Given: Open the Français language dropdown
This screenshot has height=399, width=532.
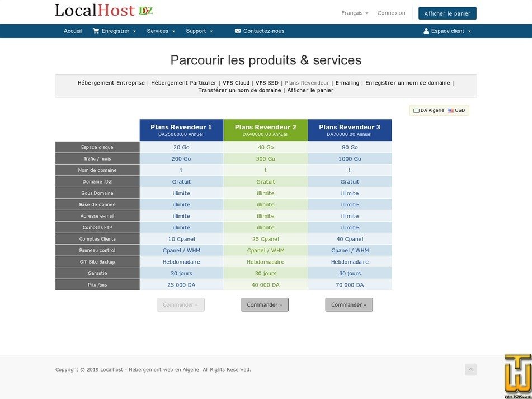Looking at the screenshot, I should (x=354, y=12).
